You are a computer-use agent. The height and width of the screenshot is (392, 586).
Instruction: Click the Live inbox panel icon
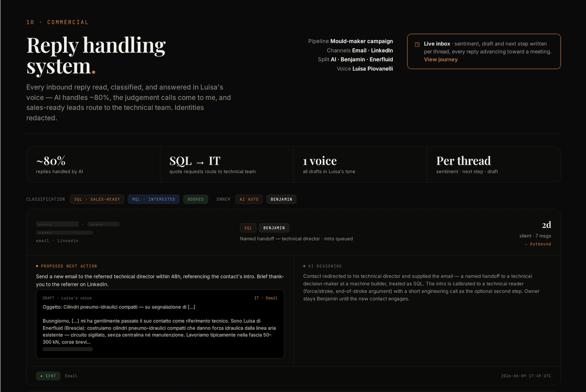pos(417,44)
